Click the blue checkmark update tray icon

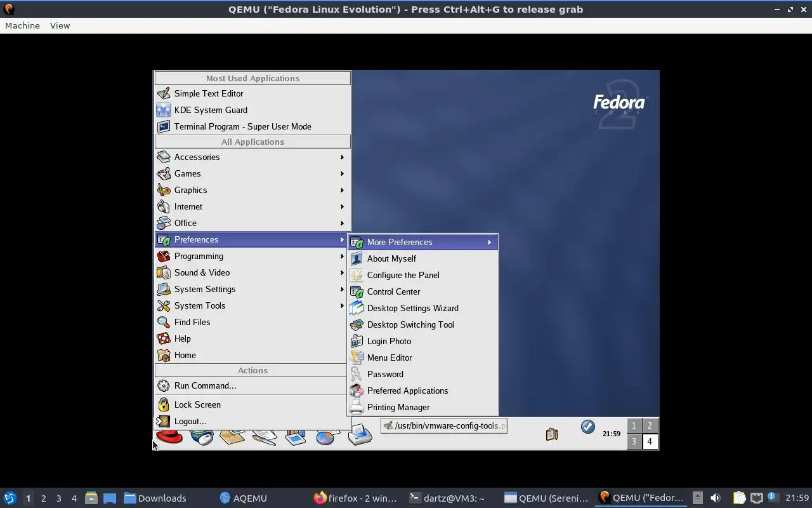click(x=588, y=427)
